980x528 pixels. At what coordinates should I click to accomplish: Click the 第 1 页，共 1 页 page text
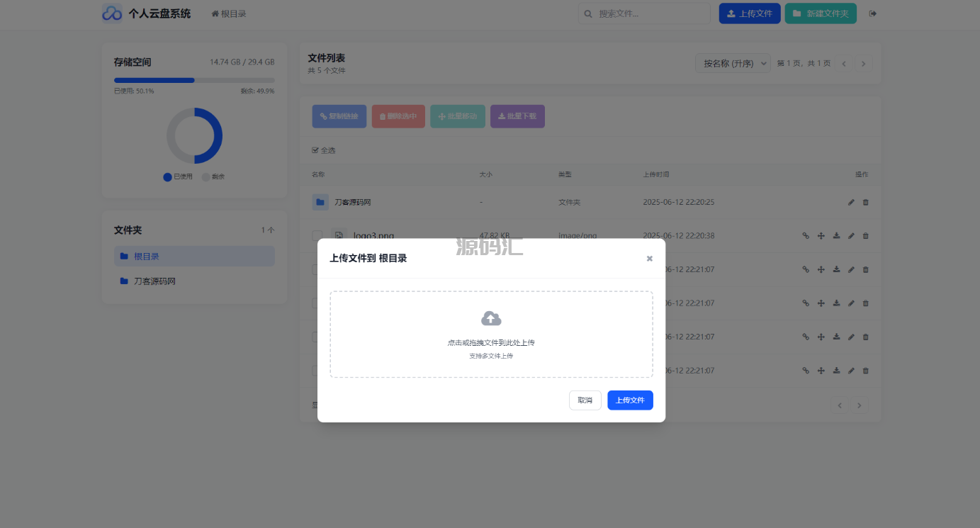pyautogui.click(x=804, y=63)
